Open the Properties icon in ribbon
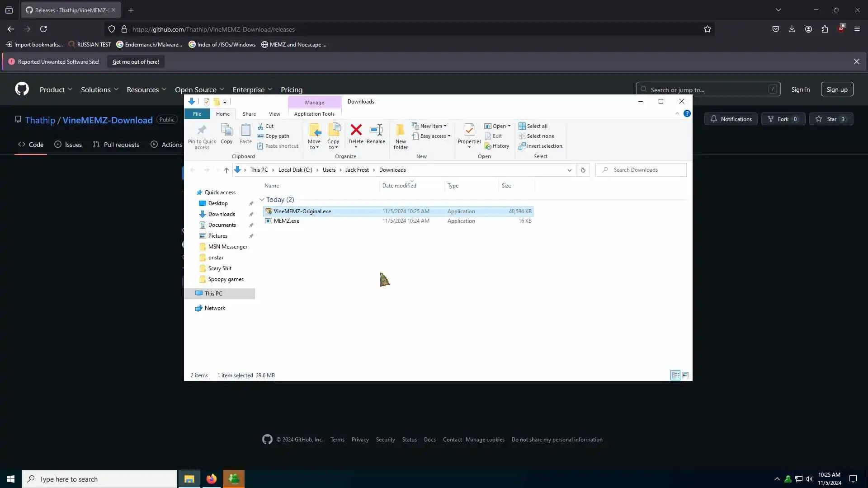Screen dimensions: 868x488 click(469, 131)
